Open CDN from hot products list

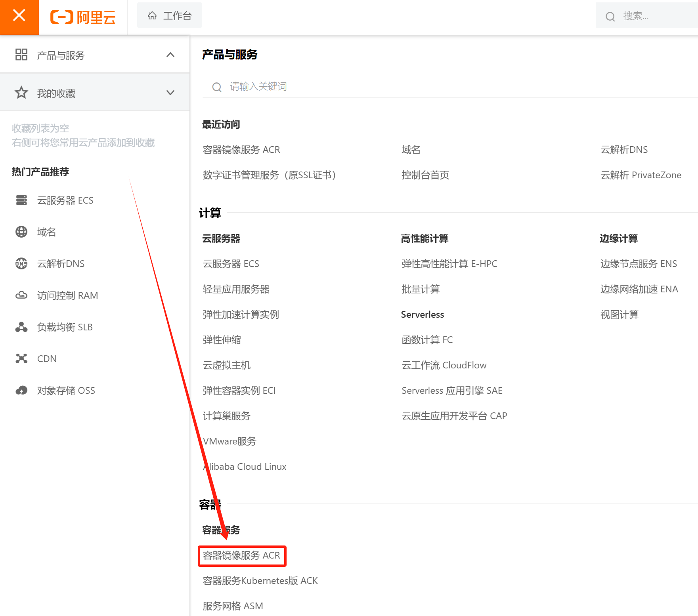47,359
